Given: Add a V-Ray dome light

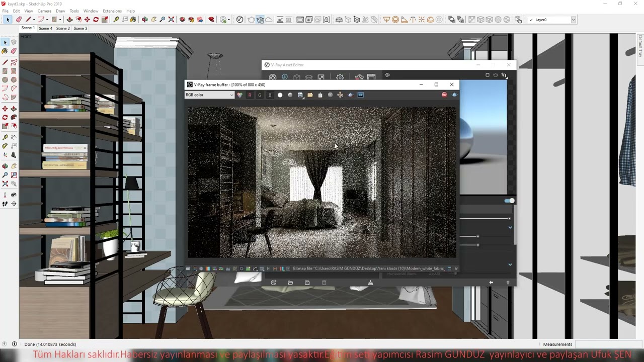Looking at the screenshot, I should point(430,20).
